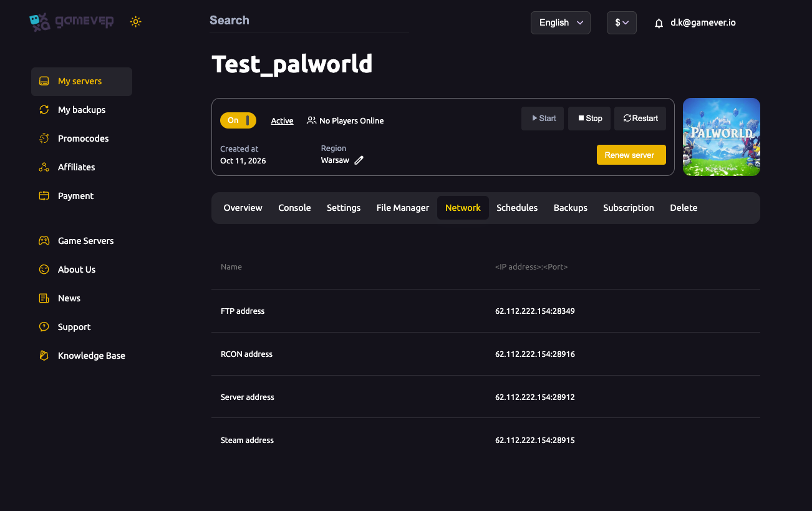This screenshot has height=511, width=812.
Task: Switch to the Console tab
Action: [x=294, y=208]
